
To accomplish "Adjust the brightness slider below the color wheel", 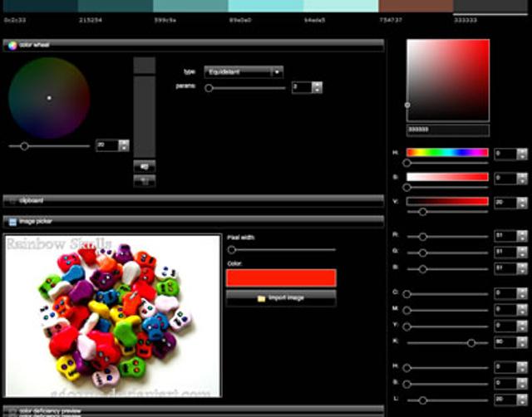I will click(x=24, y=146).
